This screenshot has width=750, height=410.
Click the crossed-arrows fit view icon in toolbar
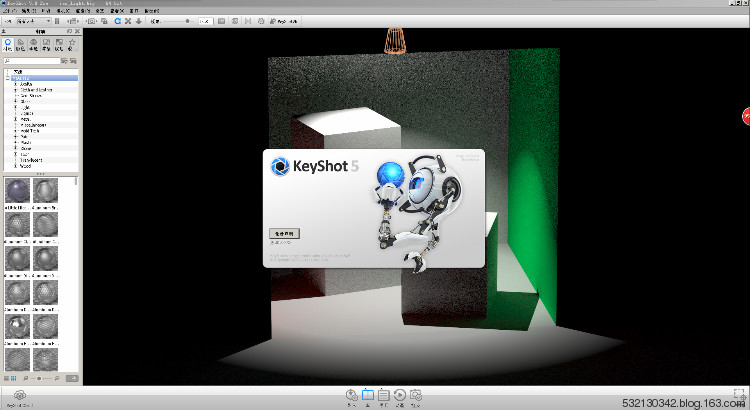128,21
